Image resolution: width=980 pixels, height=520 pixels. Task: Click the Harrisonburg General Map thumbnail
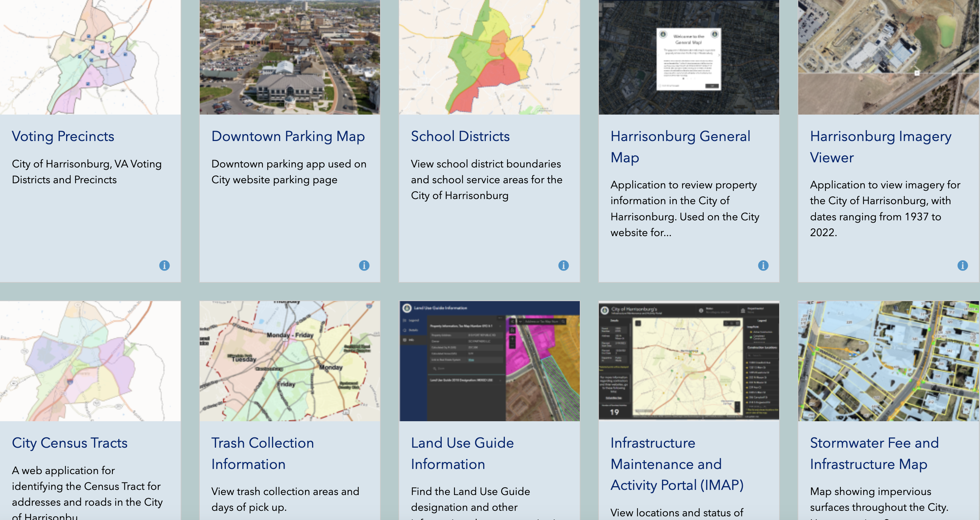(689, 57)
